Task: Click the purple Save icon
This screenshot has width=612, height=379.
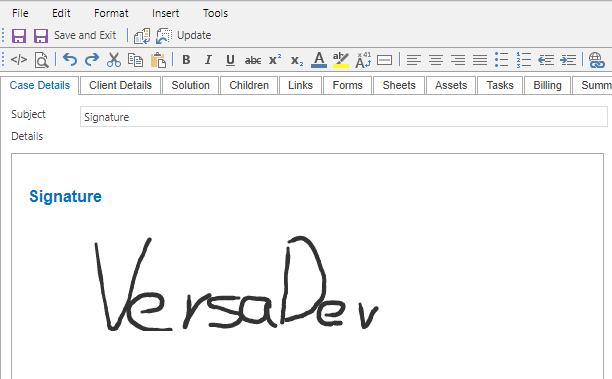Action: (x=19, y=36)
